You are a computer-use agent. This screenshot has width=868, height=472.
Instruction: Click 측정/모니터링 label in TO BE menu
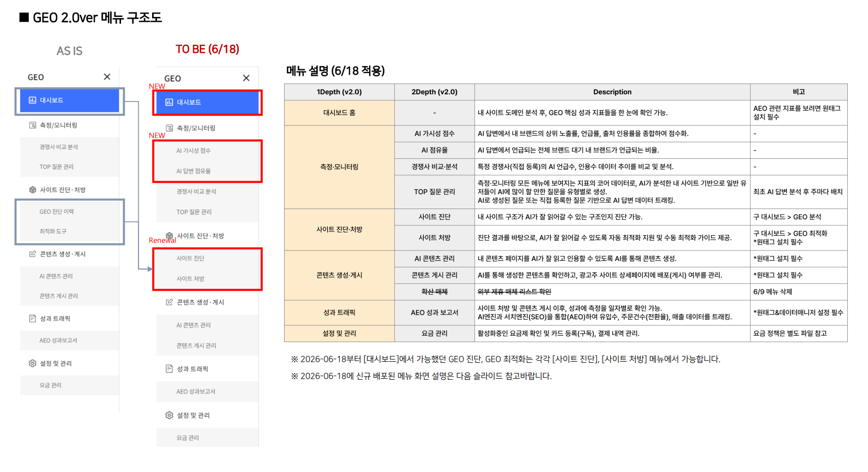point(196,128)
